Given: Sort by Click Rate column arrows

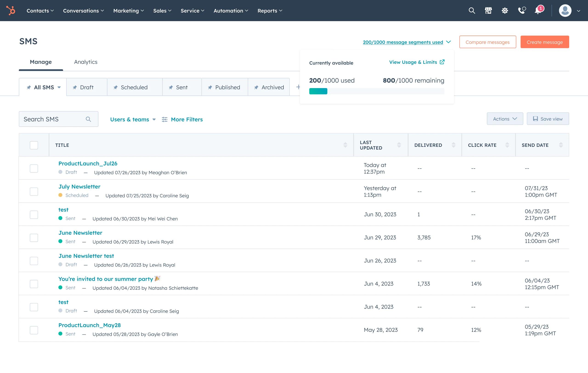Looking at the screenshot, I should coord(507,145).
